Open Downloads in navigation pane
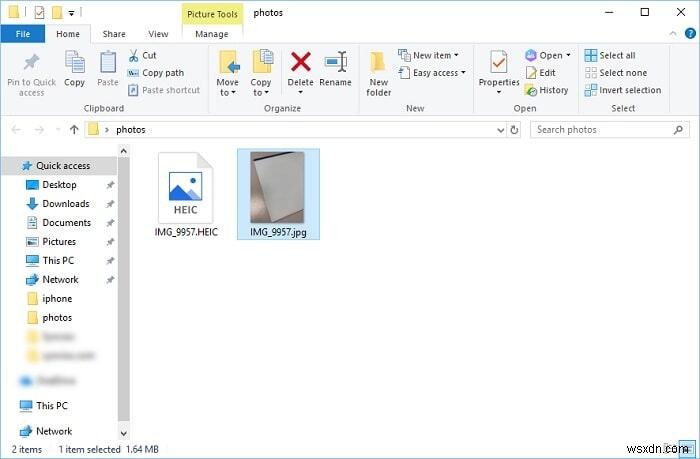Viewport: 700px width, 459px height. [x=66, y=204]
